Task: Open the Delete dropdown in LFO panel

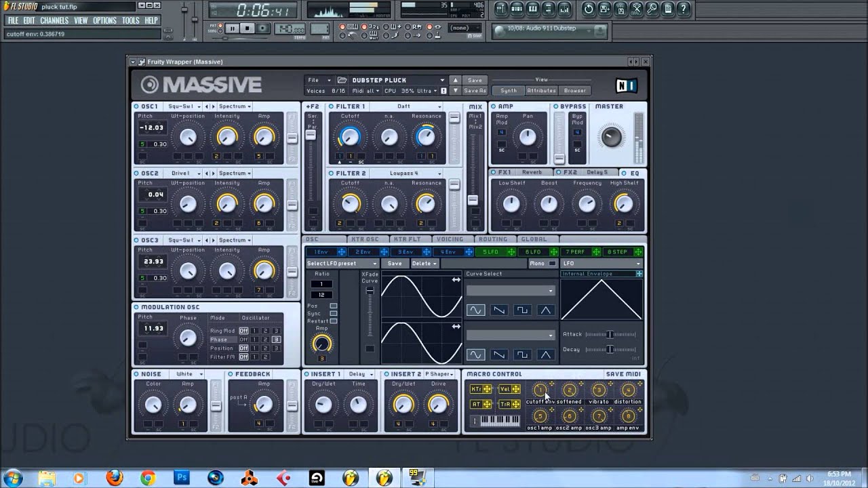Action: 424,263
